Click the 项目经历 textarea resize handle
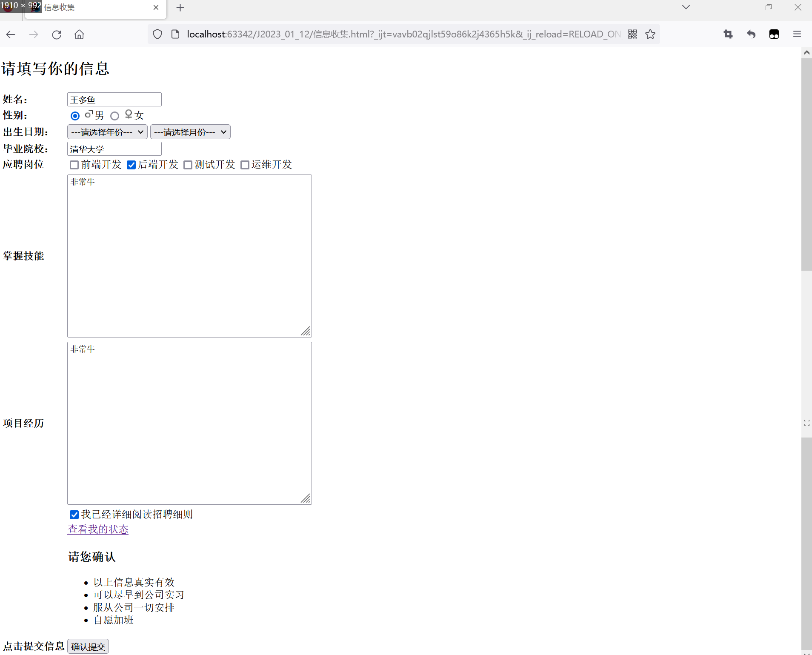812x655 pixels. pos(306,498)
